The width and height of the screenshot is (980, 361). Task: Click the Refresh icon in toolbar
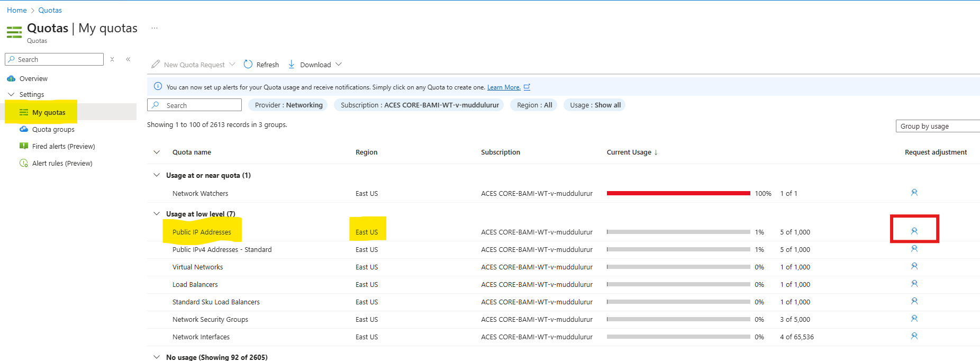click(248, 64)
